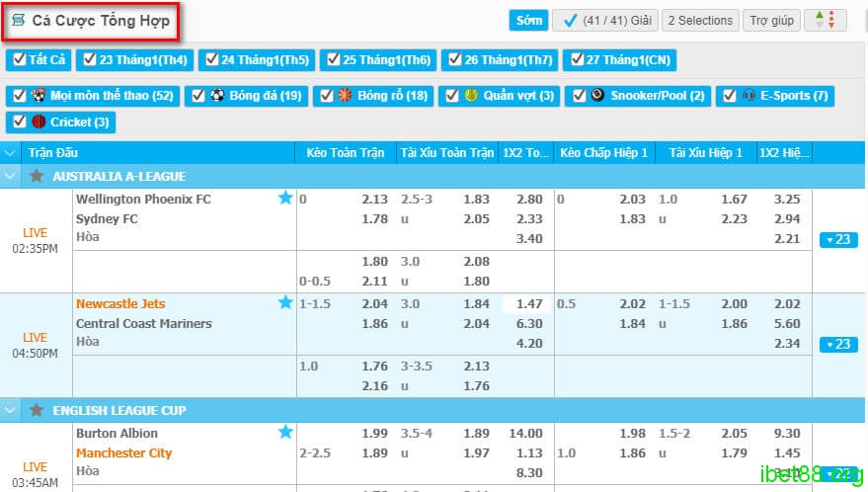Open the Trợ giúp help button
This screenshot has width=868, height=492.
click(x=771, y=21)
